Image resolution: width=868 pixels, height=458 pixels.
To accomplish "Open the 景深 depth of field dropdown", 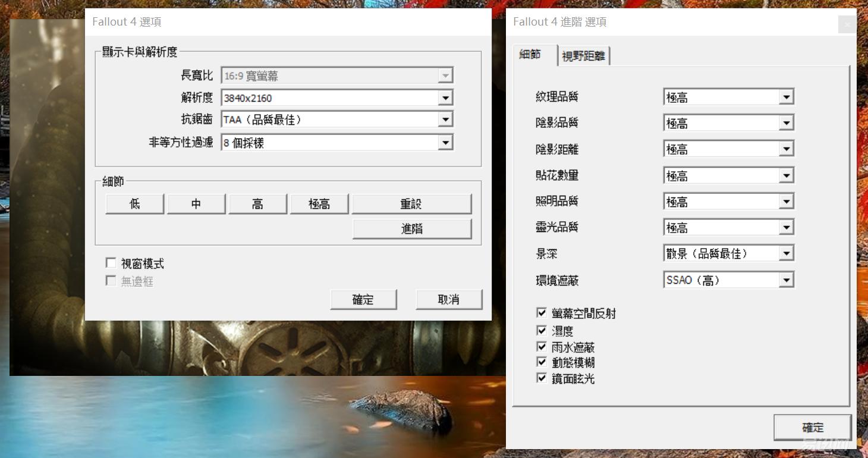I will click(786, 253).
